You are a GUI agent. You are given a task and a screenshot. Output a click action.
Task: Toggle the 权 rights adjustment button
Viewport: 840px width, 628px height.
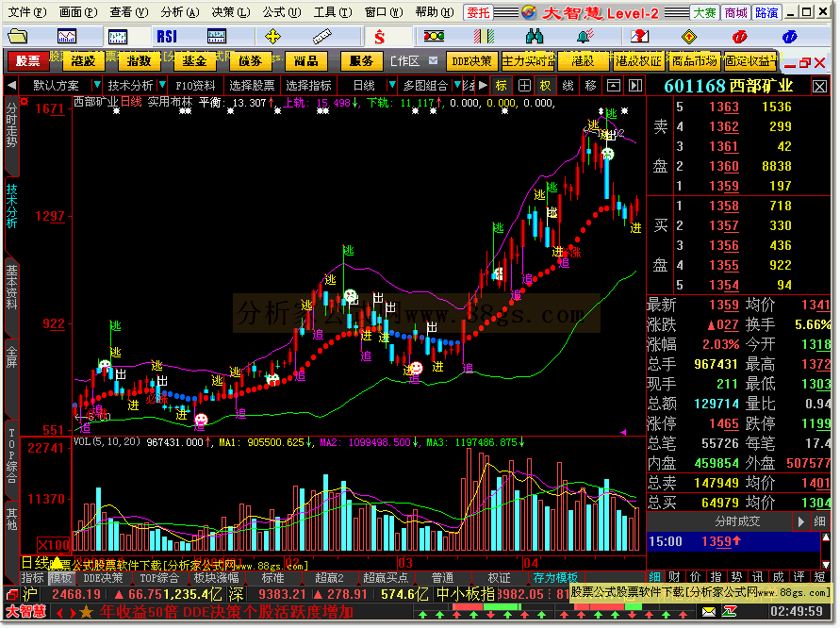point(545,86)
